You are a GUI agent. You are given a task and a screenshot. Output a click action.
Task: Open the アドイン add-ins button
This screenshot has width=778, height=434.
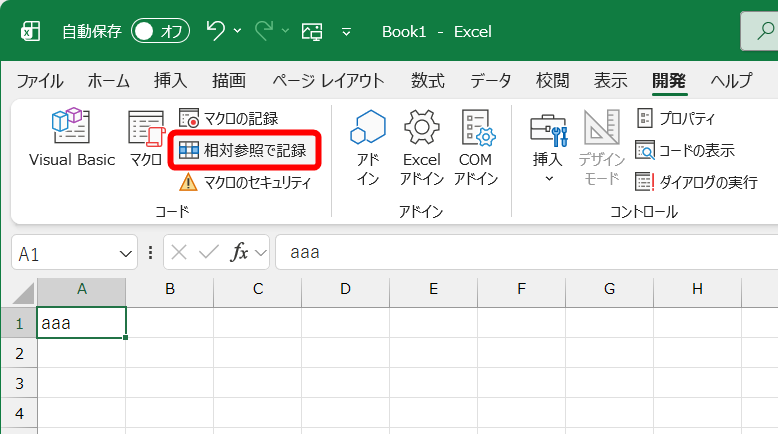[368, 148]
